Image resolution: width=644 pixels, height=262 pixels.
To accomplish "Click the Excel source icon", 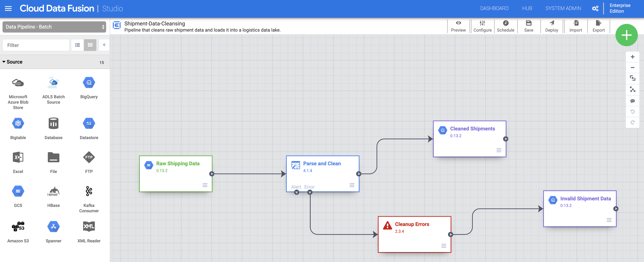I will pos(18,158).
